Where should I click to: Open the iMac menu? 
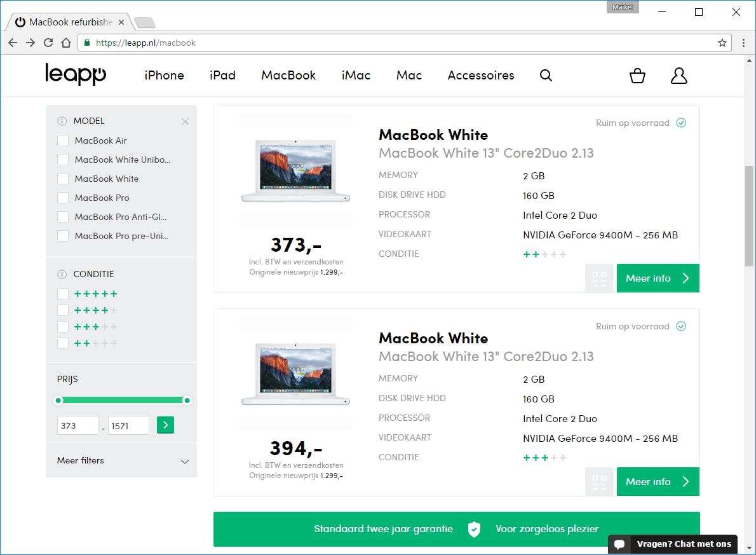[x=356, y=75]
